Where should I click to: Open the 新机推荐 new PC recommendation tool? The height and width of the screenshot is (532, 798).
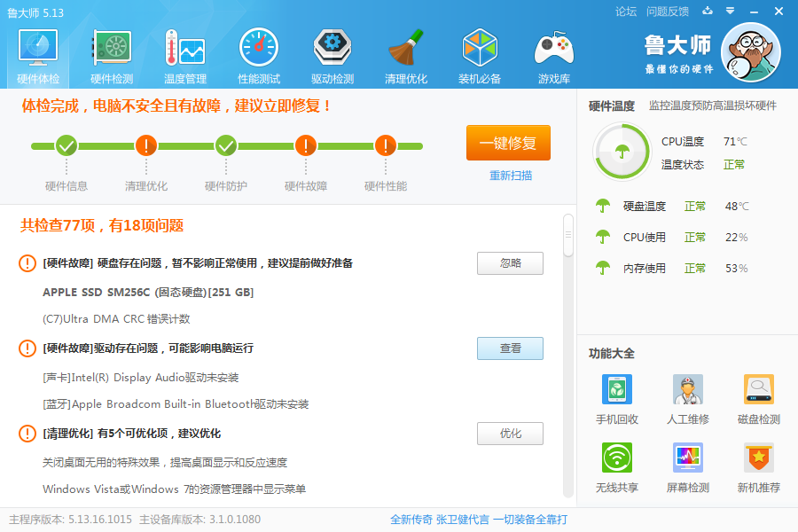(759, 467)
